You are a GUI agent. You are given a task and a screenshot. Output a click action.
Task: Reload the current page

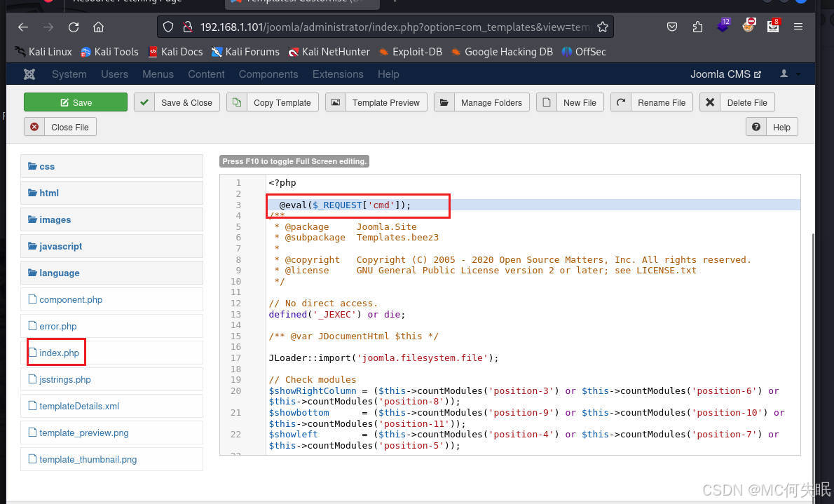click(x=74, y=27)
